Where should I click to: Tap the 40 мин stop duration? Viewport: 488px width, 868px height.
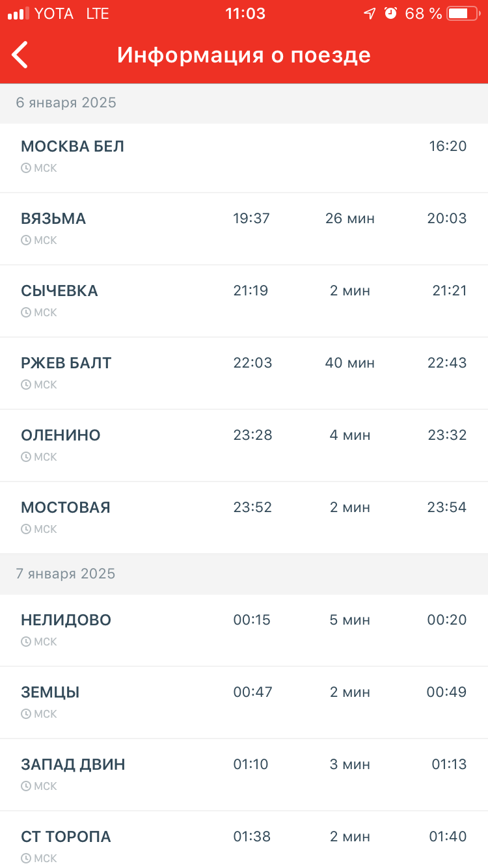[350, 363]
